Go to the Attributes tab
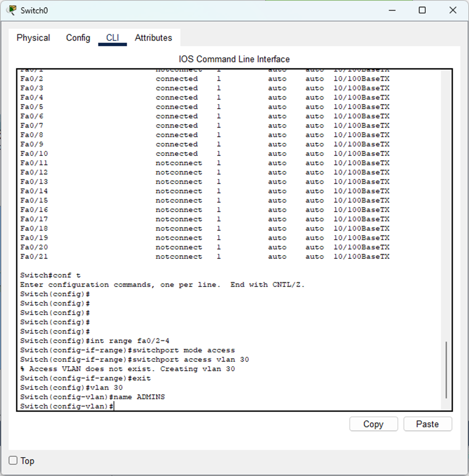Viewport: 469px width, 476px height. click(153, 38)
